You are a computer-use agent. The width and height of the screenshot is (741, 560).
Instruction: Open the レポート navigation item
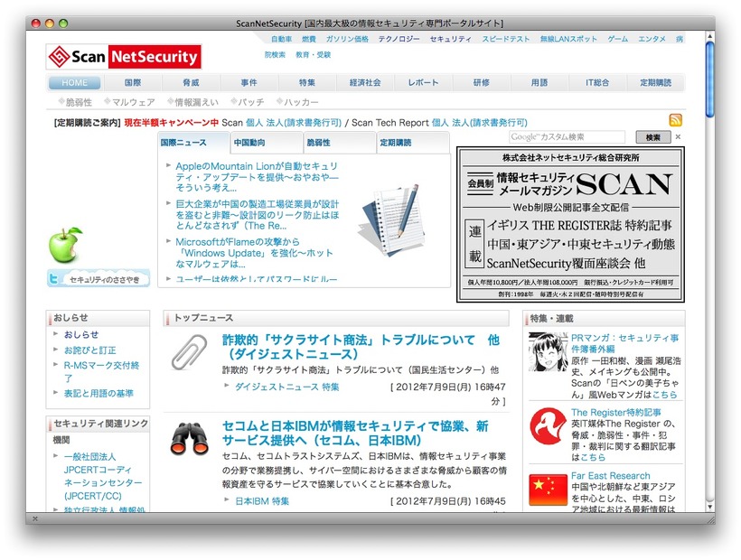pos(424,82)
